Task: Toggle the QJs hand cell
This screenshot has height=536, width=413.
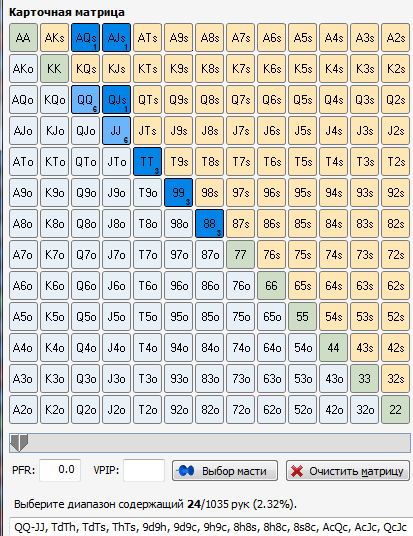Action: [x=117, y=100]
